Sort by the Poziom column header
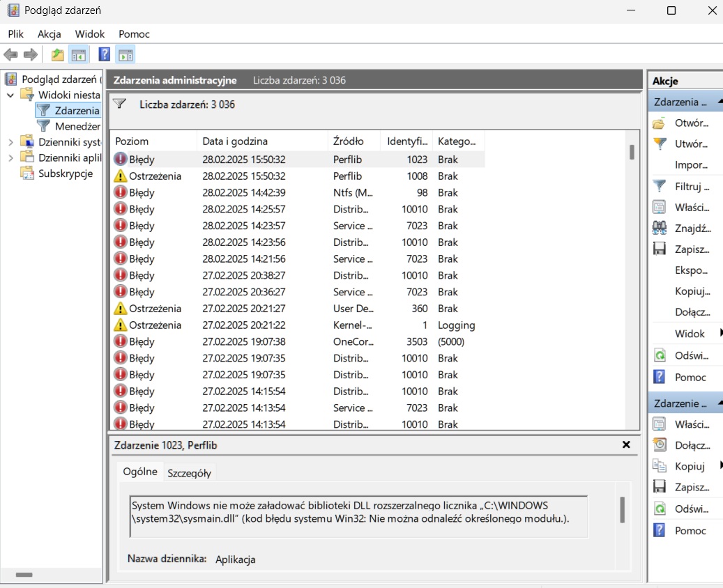723x588 pixels. [x=132, y=141]
